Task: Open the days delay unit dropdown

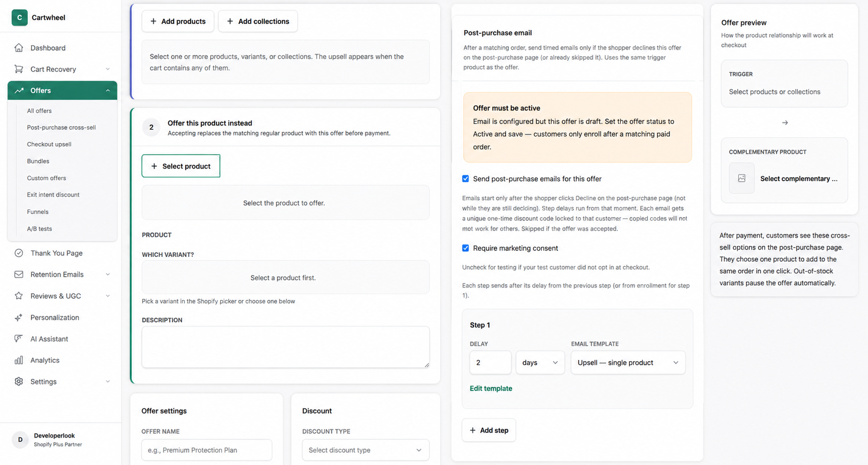Action: [540, 363]
